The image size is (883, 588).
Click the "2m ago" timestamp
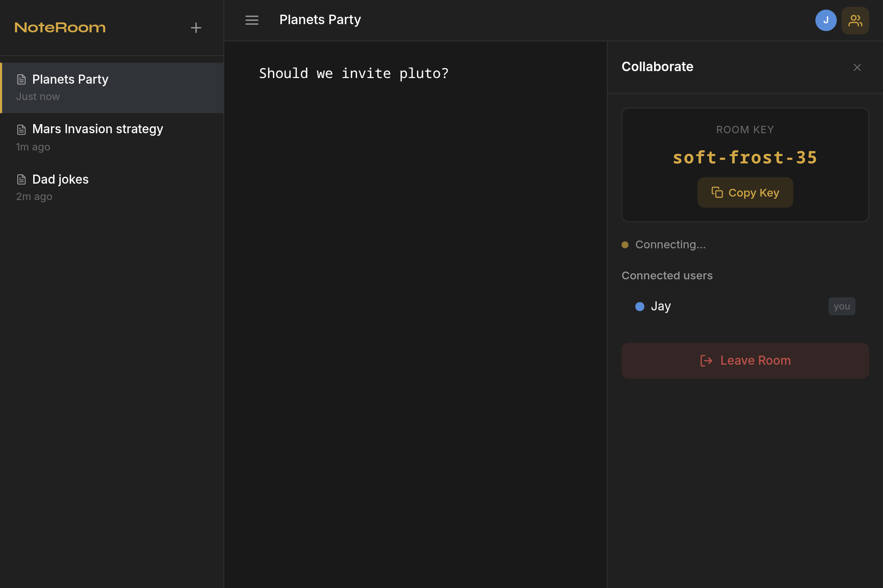pyautogui.click(x=34, y=197)
